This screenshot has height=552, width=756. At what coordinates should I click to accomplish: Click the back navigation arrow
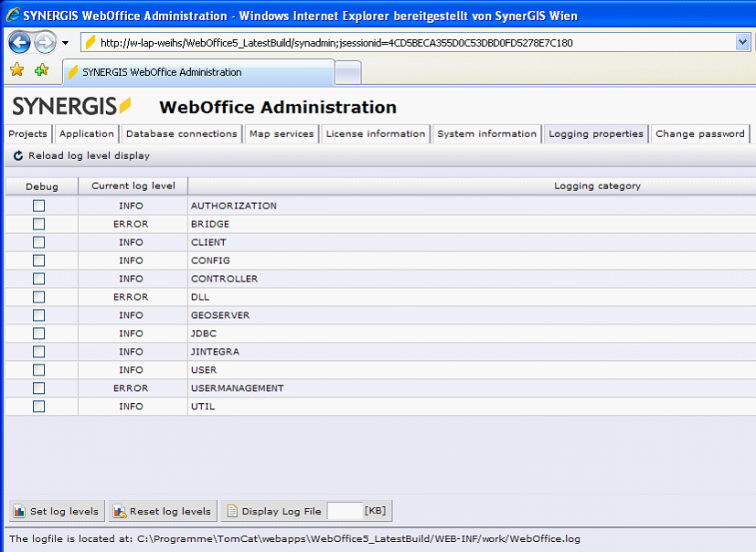pyautogui.click(x=17, y=42)
